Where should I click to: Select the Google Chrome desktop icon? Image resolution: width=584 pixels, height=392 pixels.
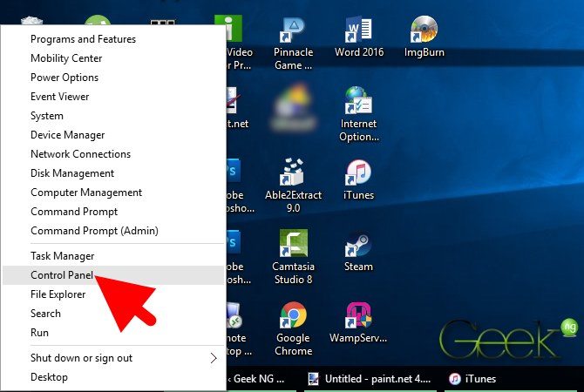[293, 328]
